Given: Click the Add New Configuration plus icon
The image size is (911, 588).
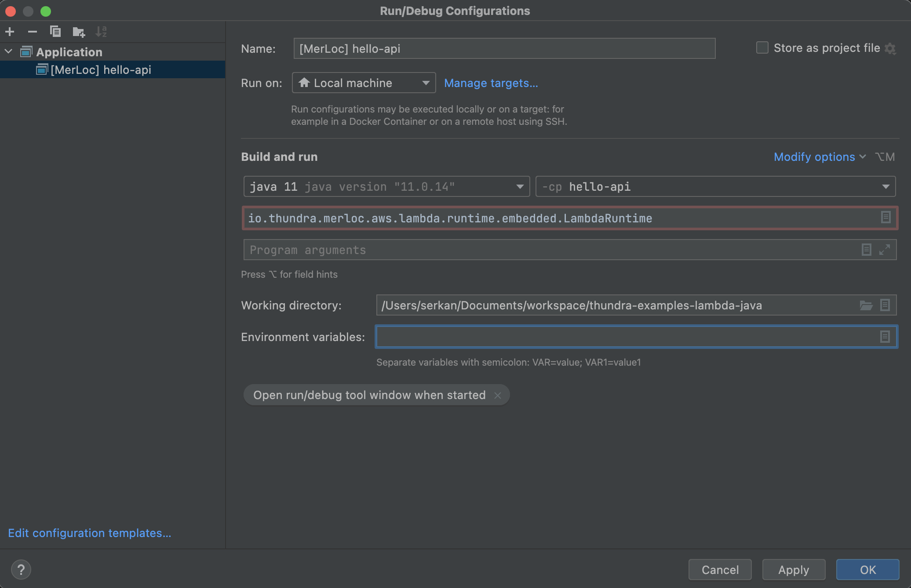Looking at the screenshot, I should tap(10, 32).
